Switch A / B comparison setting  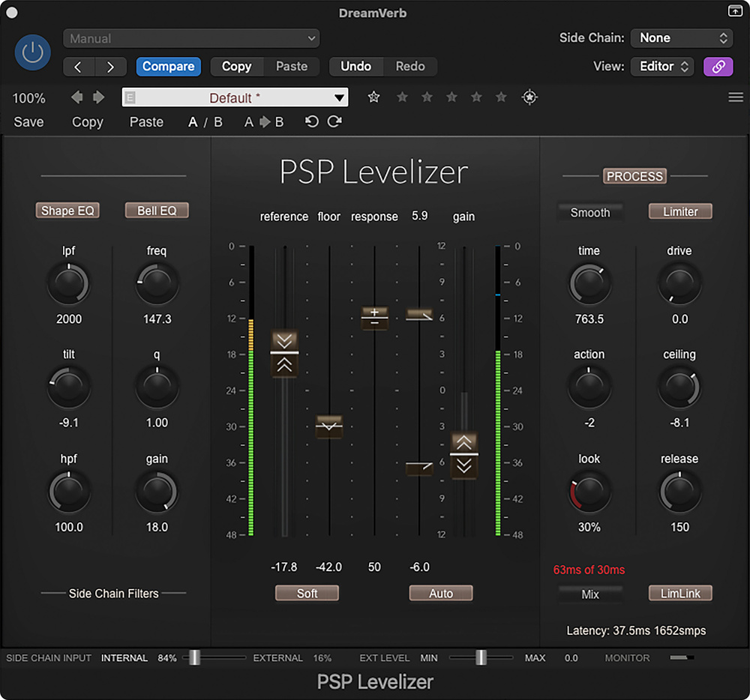point(205,122)
